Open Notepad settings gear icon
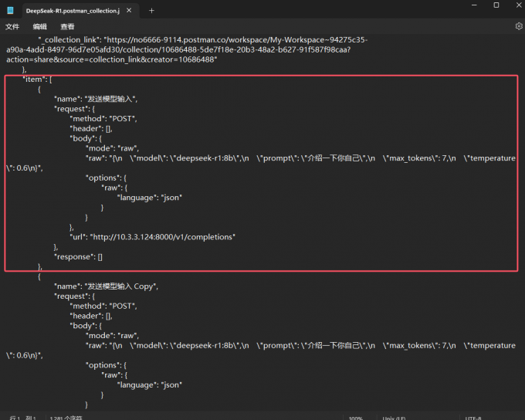Screen dimensions: 525x420 tap(519, 26)
